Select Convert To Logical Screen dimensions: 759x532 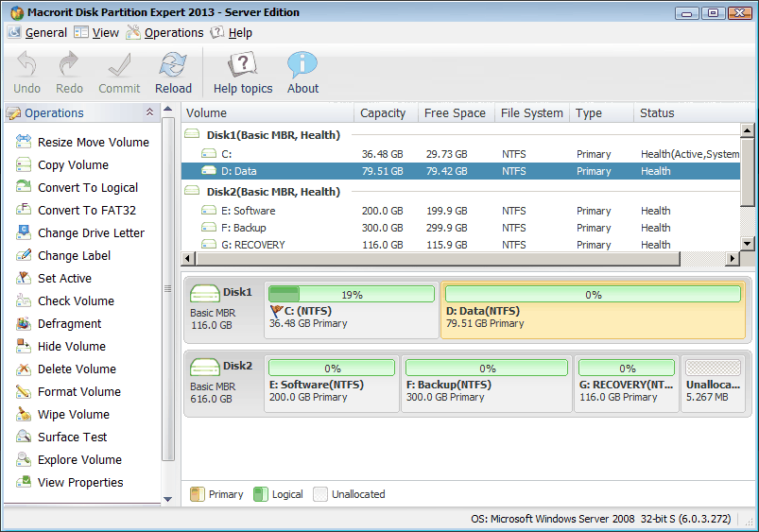tap(77, 187)
